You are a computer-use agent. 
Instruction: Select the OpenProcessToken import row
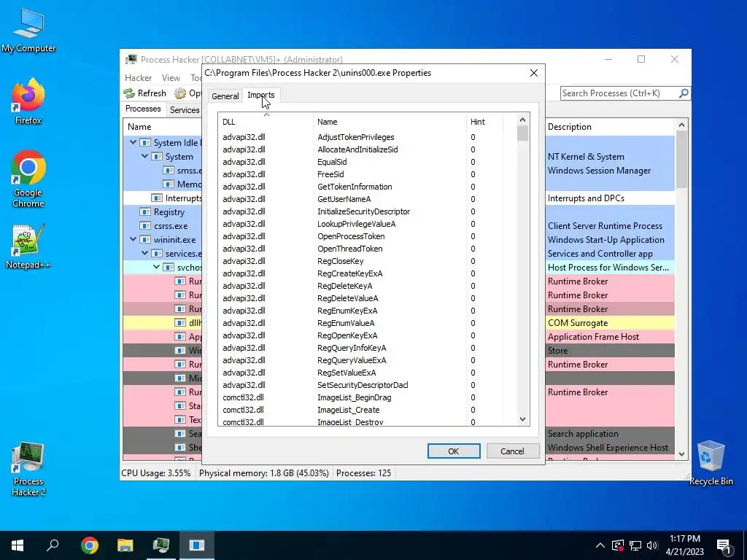pos(368,236)
